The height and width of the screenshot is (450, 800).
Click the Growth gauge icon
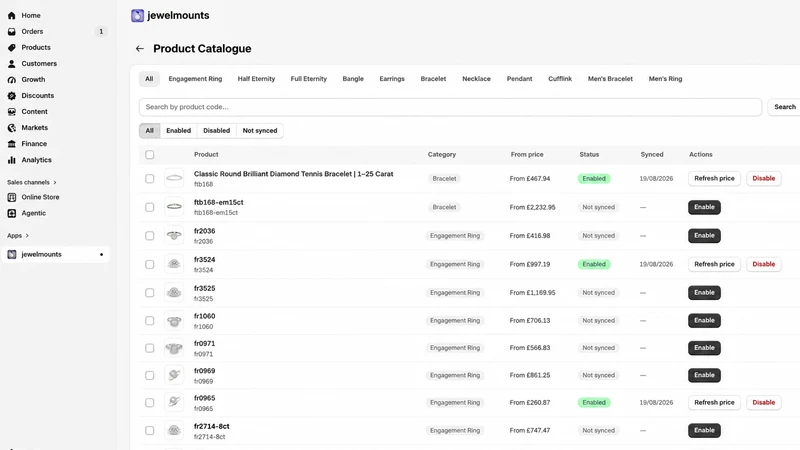pyautogui.click(x=12, y=80)
